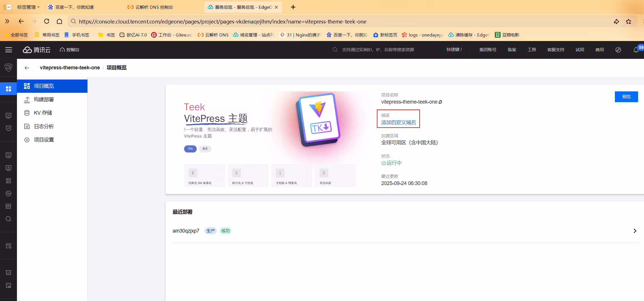The height and width of the screenshot is (301, 644).
Task: Expand the browser sidebar chevrons
Action: (7, 21)
